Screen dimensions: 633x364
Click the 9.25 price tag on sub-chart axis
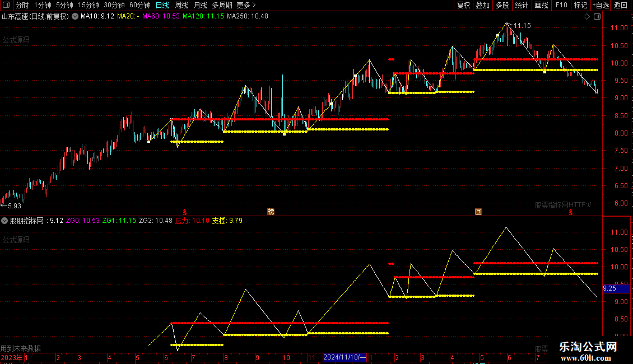point(616,288)
